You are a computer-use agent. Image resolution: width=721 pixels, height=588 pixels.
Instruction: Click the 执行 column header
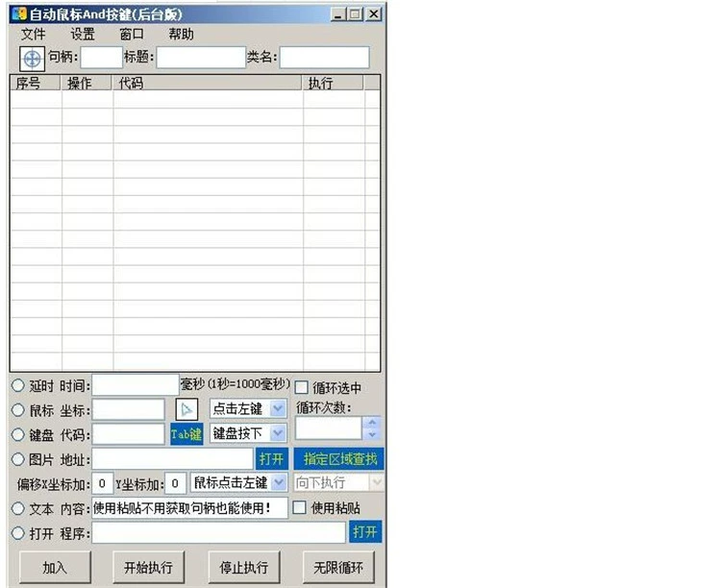click(333, 83)
